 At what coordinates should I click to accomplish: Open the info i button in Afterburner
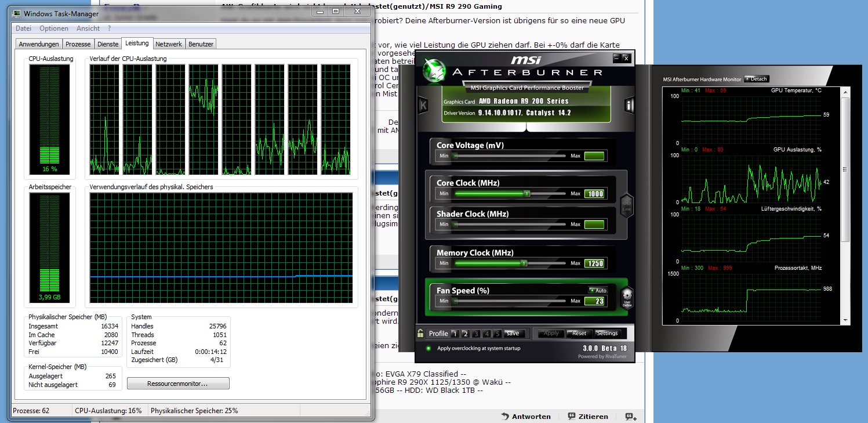(x=629, y=105)
